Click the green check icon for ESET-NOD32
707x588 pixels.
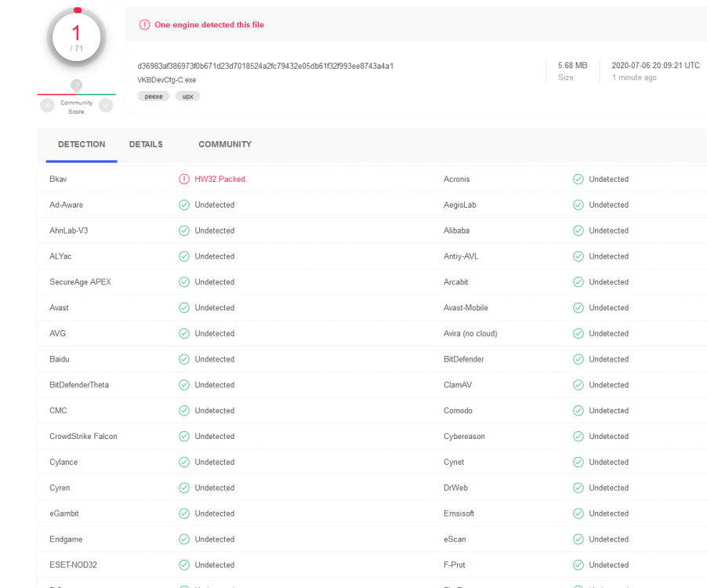point(184,565)
